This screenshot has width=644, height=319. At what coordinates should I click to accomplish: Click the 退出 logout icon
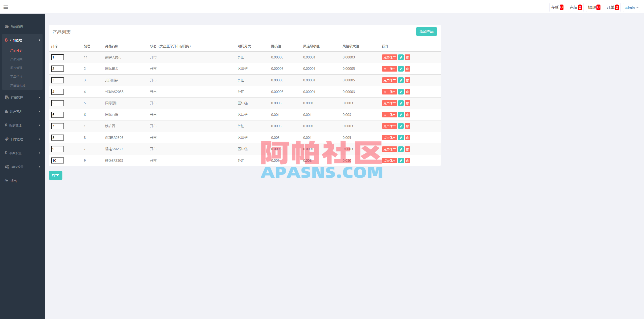coord(6,180)
